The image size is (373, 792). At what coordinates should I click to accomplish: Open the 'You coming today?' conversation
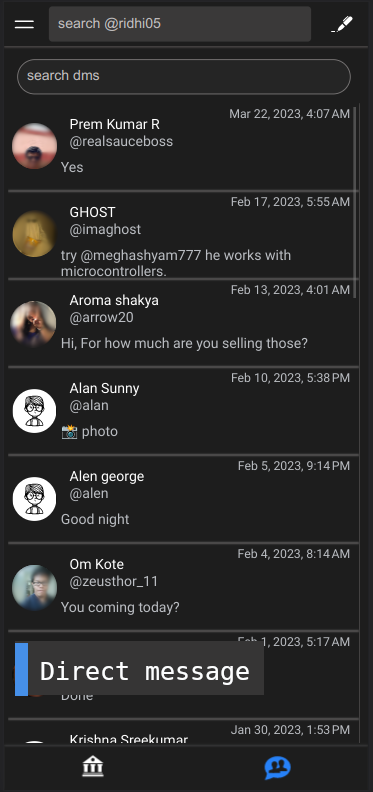(x=183, y=587)
